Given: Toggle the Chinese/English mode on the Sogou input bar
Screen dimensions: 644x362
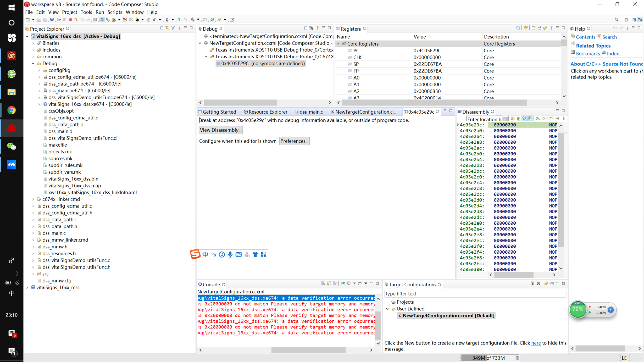Looking at the screenshot, I should (x=205, y=254).
